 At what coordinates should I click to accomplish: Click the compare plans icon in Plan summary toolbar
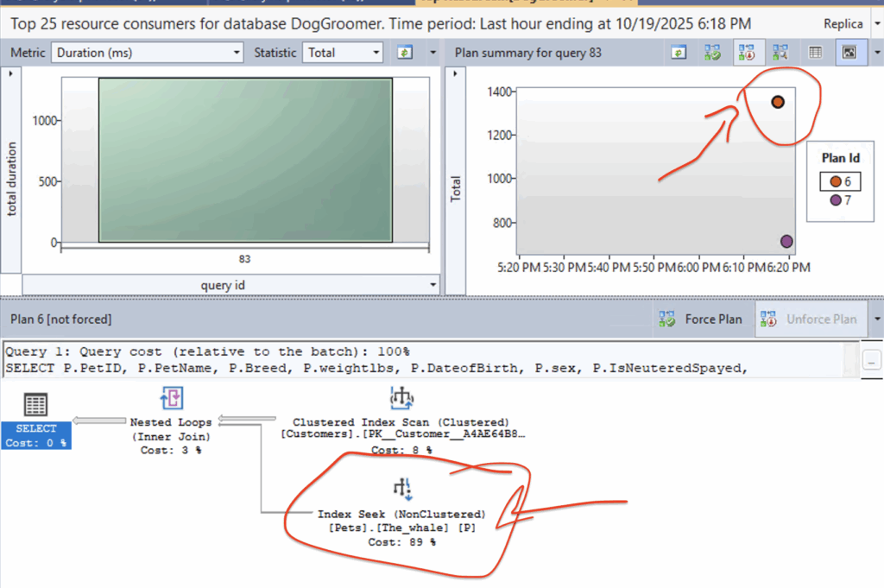tap(780, 53)
